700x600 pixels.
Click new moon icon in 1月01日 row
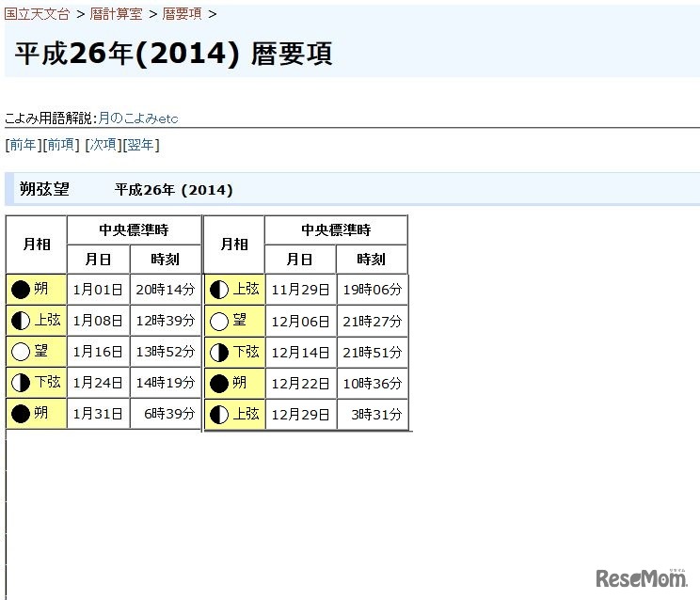coord(21,290)
